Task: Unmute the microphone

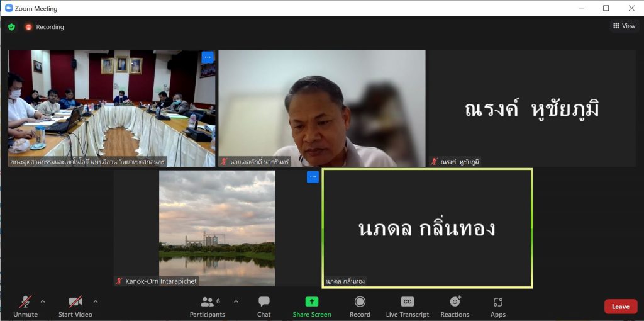Action: click(25, 306)
